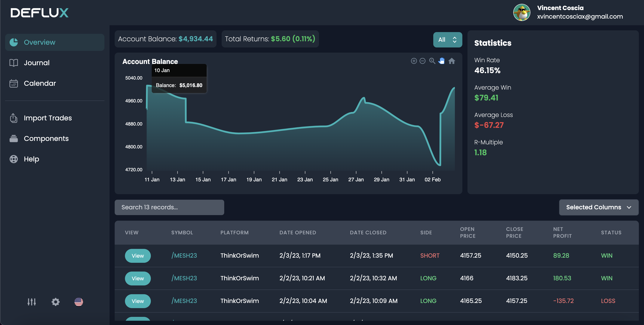
Task: Open the Calendar section
Action: tap(40, 83)
